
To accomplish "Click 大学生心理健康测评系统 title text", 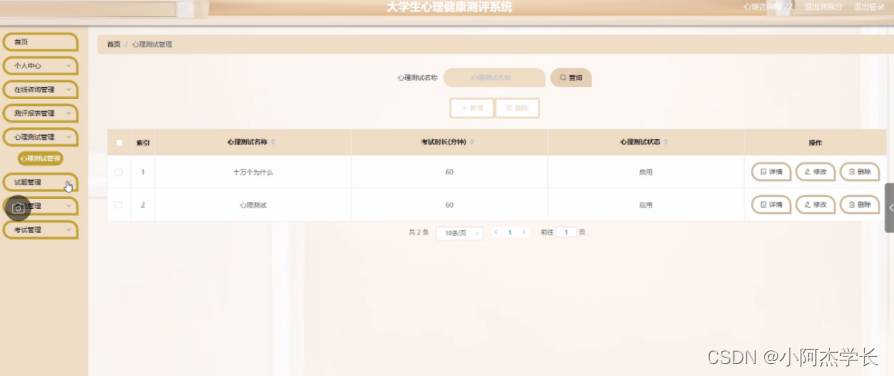I will pyautogui.click(x=449, y=7).
